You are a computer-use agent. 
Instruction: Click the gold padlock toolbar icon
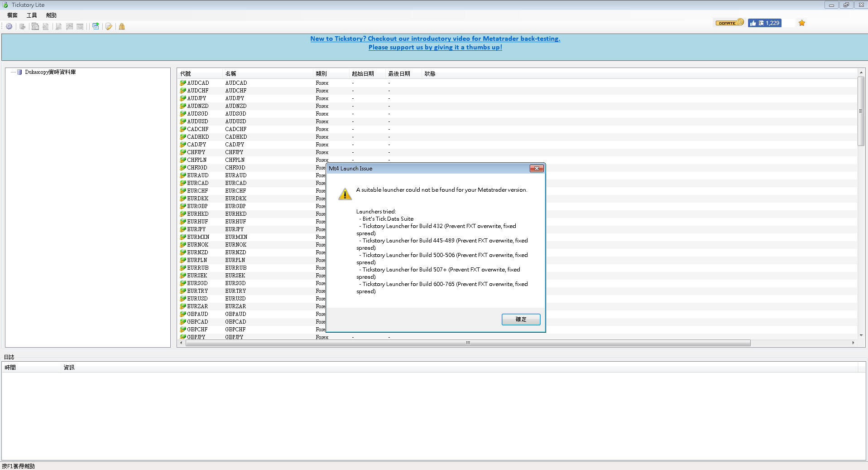click(122, 27)
